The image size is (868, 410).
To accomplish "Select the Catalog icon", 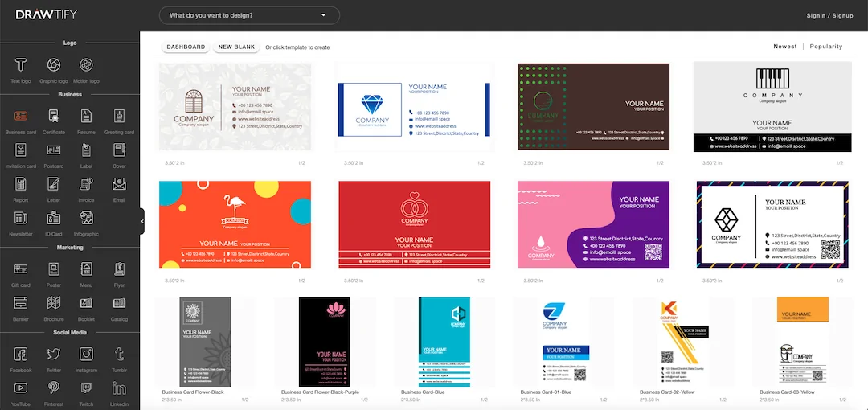I will pos(119,302).
